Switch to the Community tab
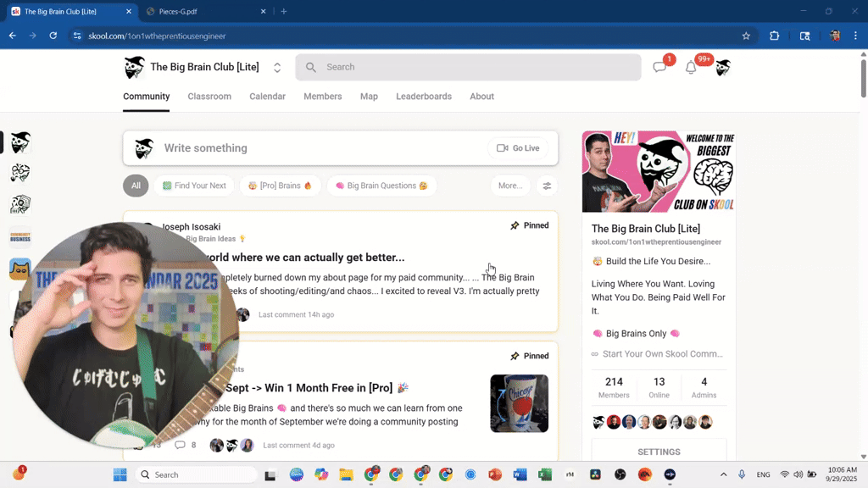 (146, 97)
